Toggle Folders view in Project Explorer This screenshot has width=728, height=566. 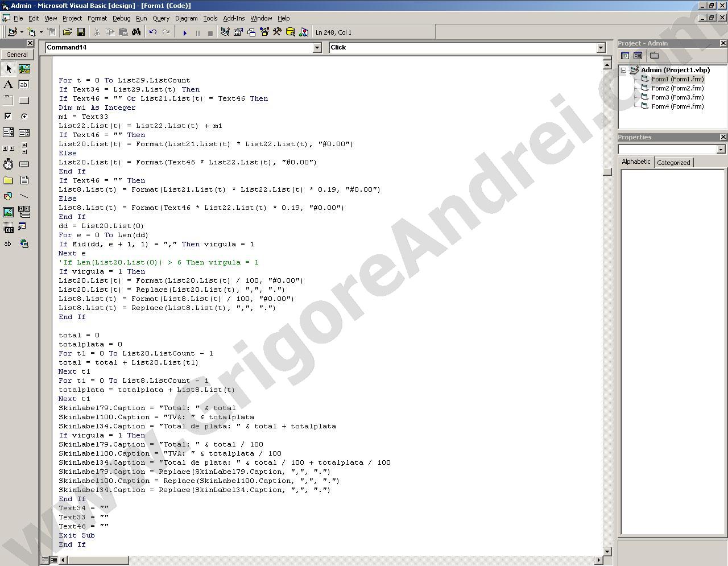[654, 56]
